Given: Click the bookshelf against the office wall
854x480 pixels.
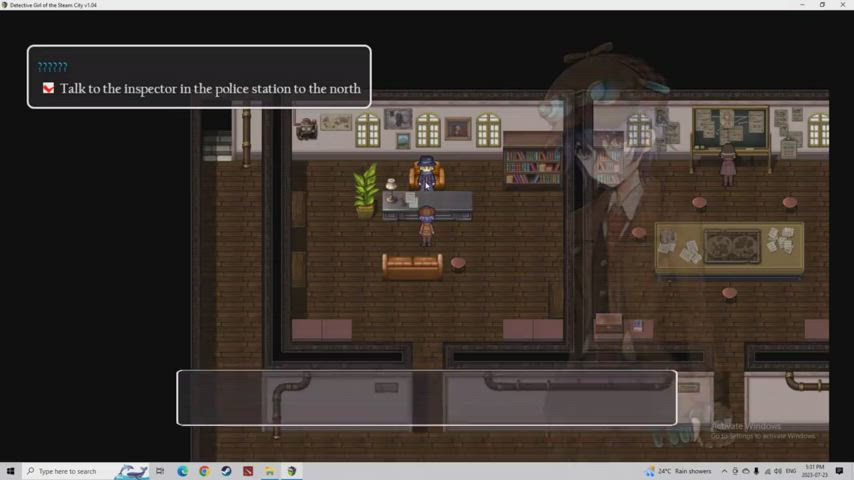Looking at the screenshot, I should (x=532, y=162).
